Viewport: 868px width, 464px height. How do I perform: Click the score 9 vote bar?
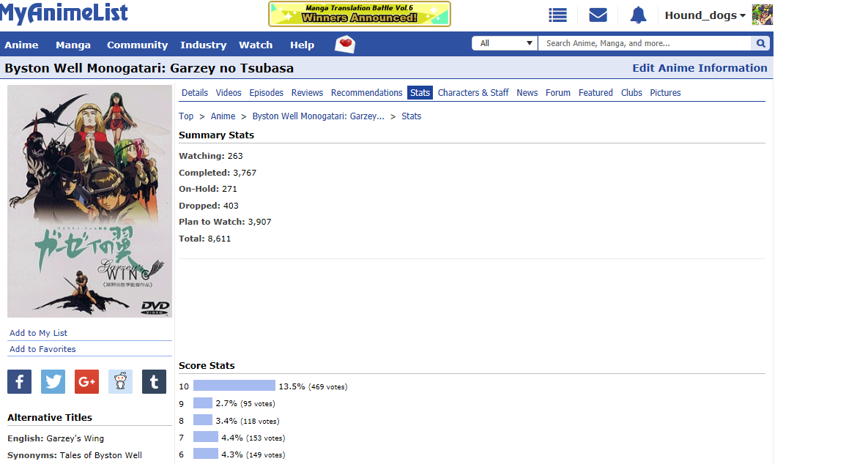click(203, 403)
